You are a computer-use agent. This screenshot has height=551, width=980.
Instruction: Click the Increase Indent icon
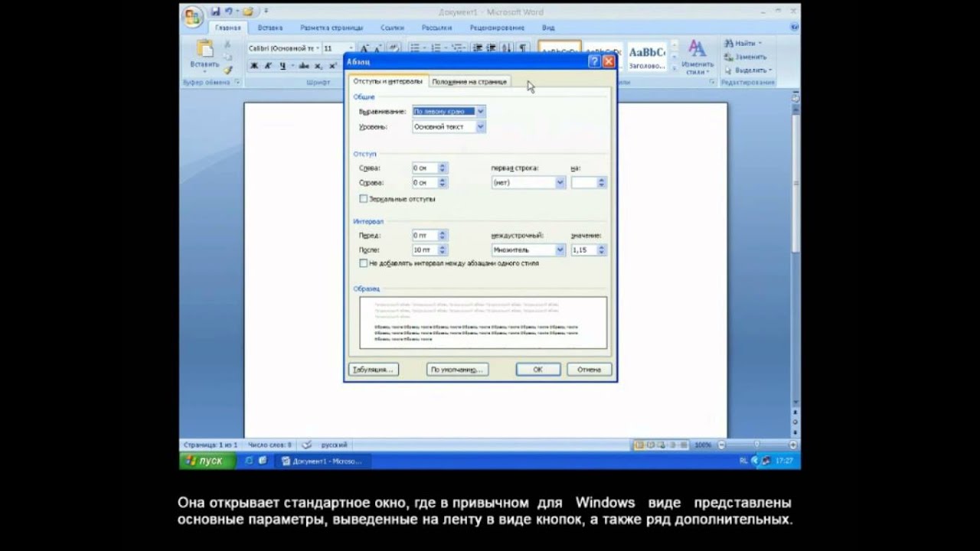click(x=491, y=47)
